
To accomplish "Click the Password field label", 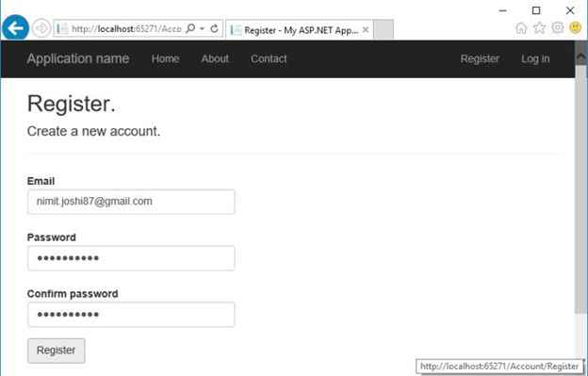I will 52,237.
